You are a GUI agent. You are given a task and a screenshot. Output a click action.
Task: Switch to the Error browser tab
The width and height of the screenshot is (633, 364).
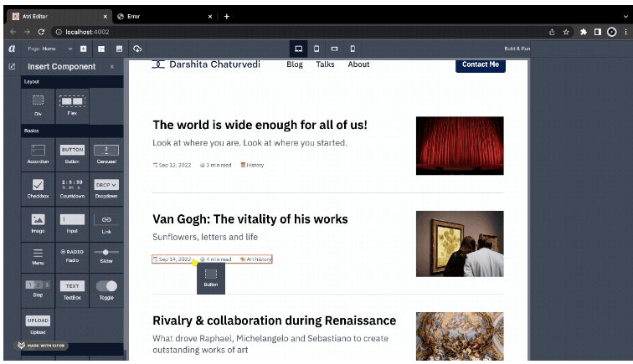[x=163, y=17]
